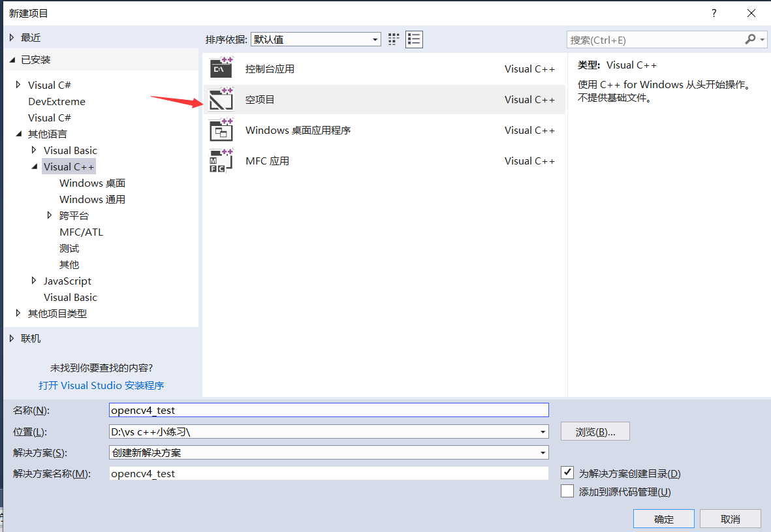Image resolution: width=771 pixels, height=532 pixels.
Task: Collapse the 已安装 node
Action: pyautogui.click(x=12, y=59)
